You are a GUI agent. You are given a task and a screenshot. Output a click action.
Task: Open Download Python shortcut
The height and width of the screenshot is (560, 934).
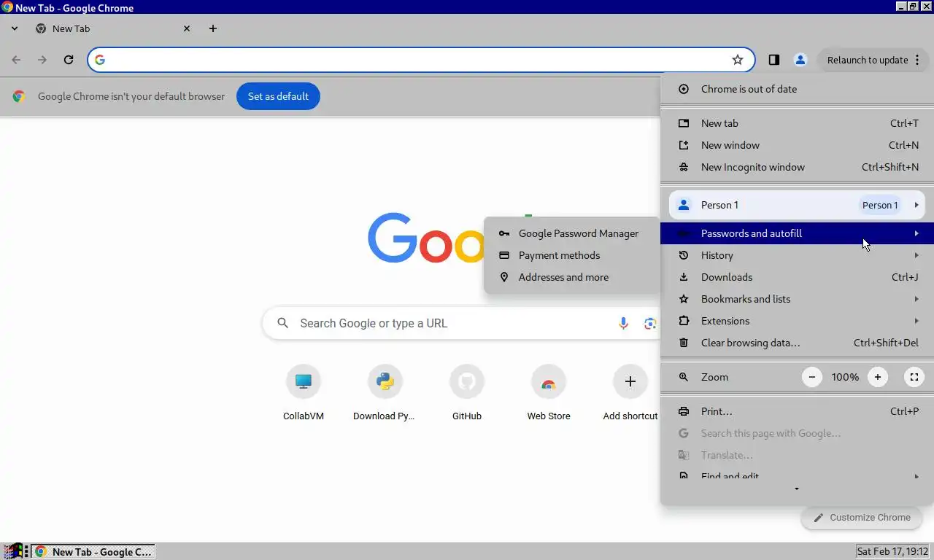pos(385,393)
